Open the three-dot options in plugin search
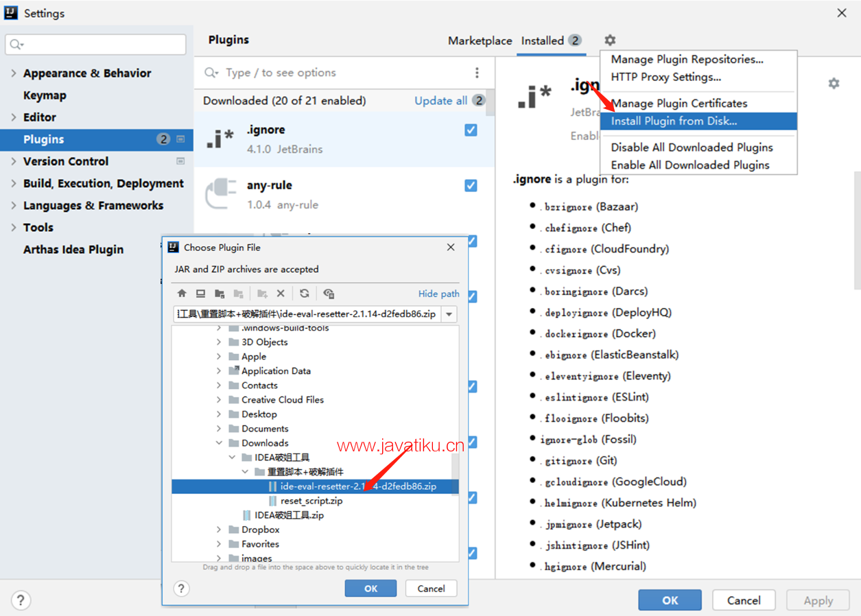Viewport: 861px width, 616px height. (x=477, y=73)
